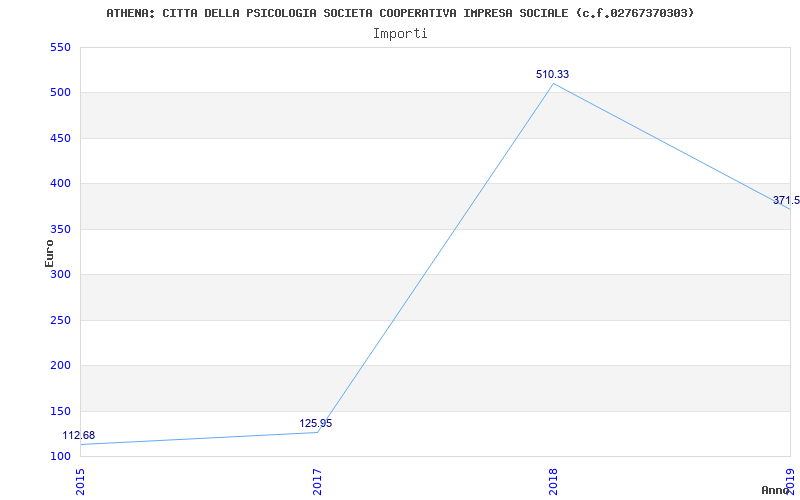800x500 pixels.
Task: Click the 510.33 data label
Action: 552,74
